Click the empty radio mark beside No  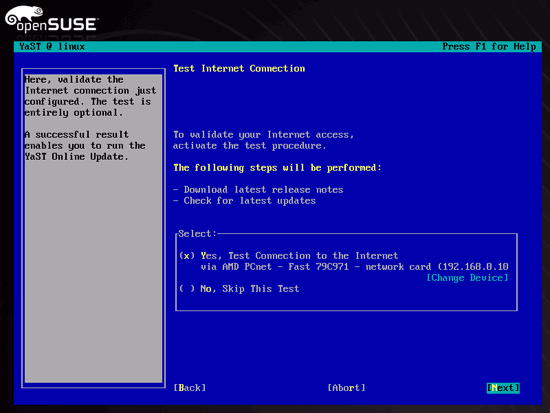[x=187, y=289]
